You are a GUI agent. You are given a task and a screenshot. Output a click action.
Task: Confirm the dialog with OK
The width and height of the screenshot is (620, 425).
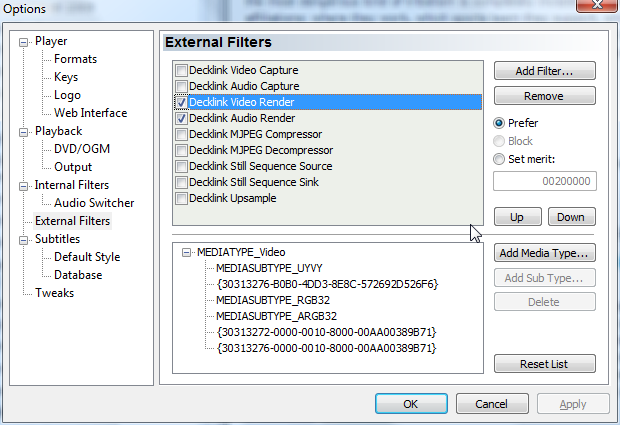click(411, 404)
